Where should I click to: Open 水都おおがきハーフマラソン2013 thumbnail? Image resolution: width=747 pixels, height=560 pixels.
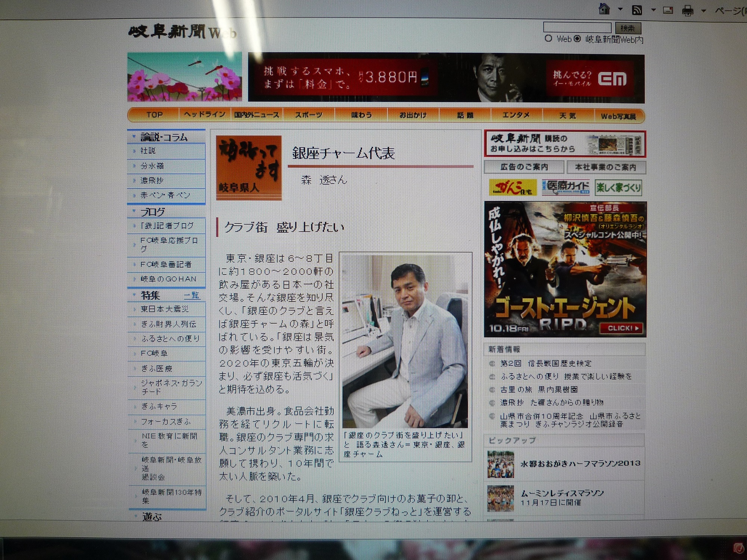(x=500, y=464)
